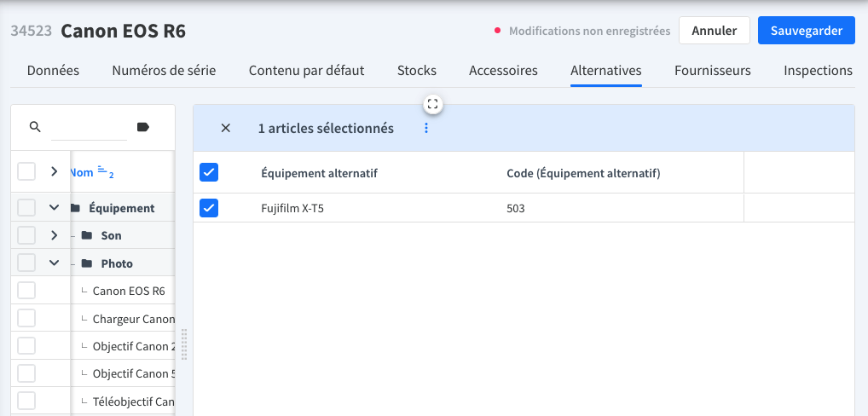Uncheck the Fujifilm X-T5 row checkbox

[209, 208]
